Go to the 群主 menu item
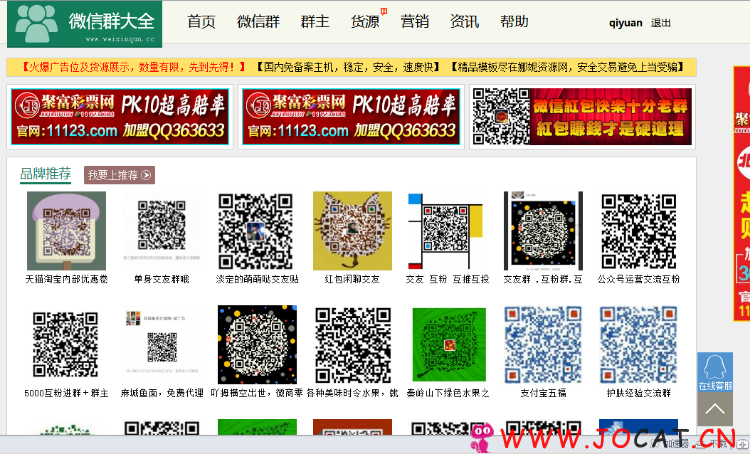The width and height of the screenshot is (750, 454). pyautogui.click(x=315, y=22)
